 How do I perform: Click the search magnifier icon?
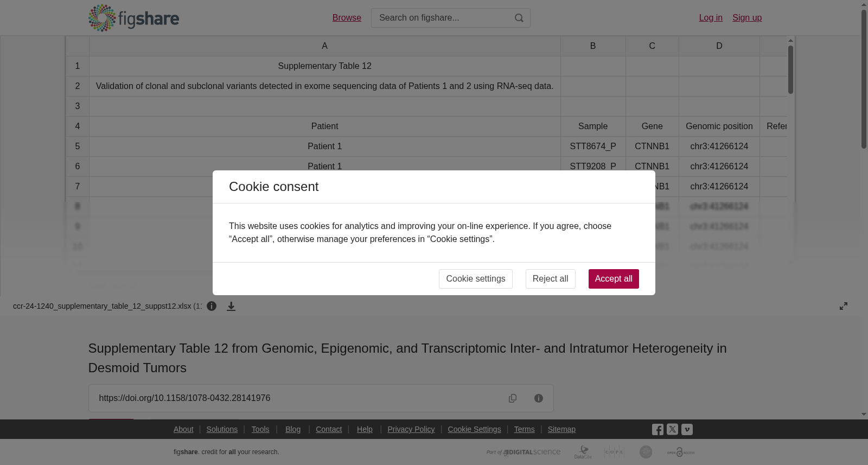pos(519,18)
